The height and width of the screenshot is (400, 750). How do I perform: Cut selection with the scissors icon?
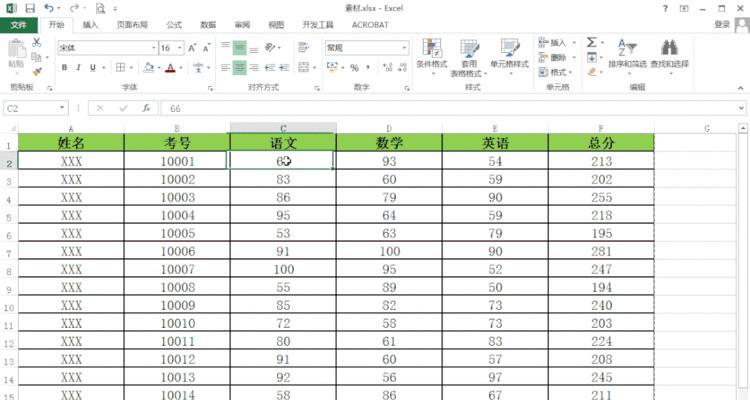click(x=36, y=42)
